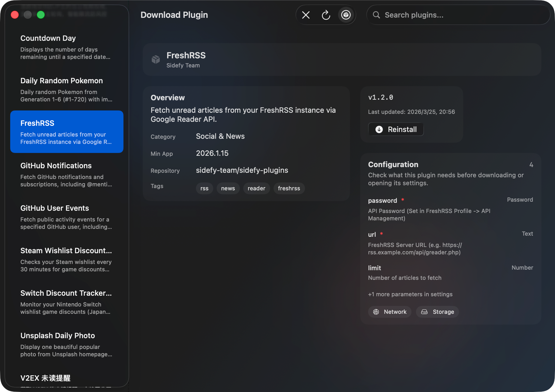Screen dimensions: 555x392
Task: Click the 'Text' type label for url
Action: coord(527,234)
